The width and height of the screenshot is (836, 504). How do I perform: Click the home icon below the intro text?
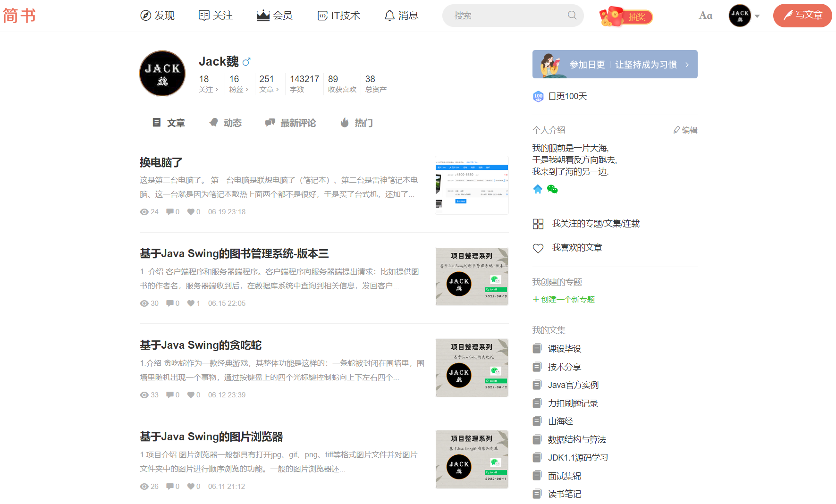click(x=538, y=189)
